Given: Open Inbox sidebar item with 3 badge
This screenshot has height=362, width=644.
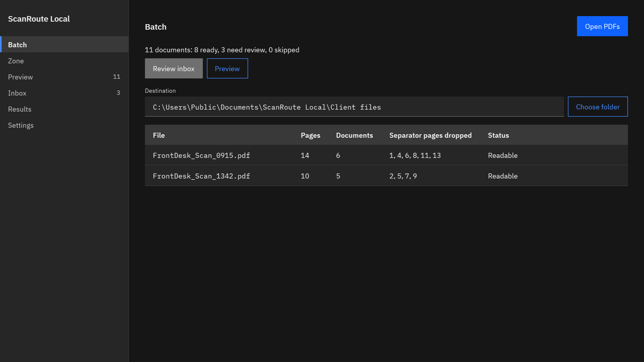Looking at the screenshot, I should [64, 93].
